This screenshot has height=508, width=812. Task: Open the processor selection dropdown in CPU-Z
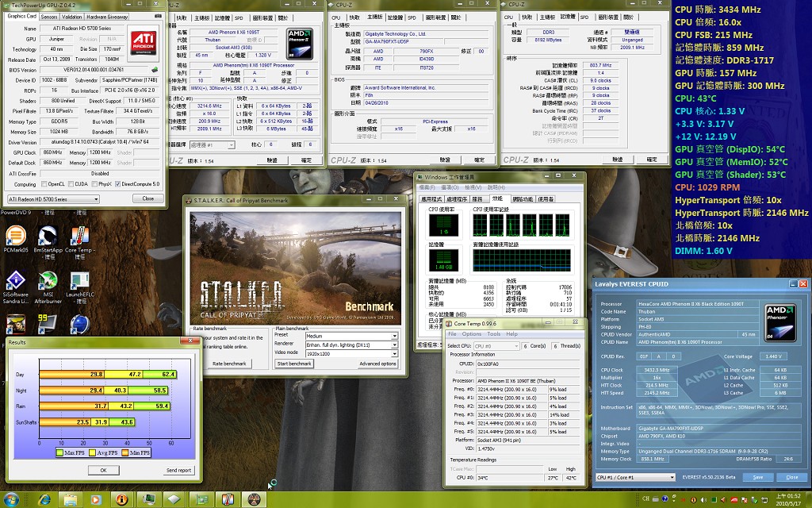tap(213, 145)
